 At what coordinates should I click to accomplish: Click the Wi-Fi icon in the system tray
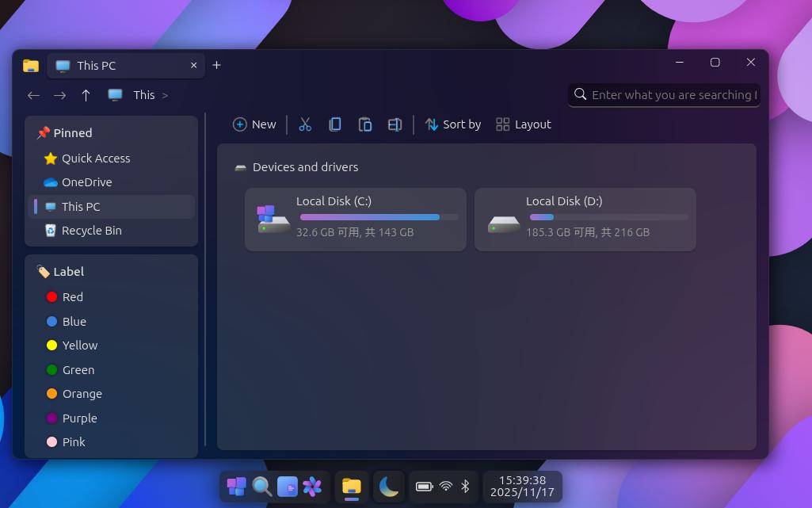click(x=445, y=487)
